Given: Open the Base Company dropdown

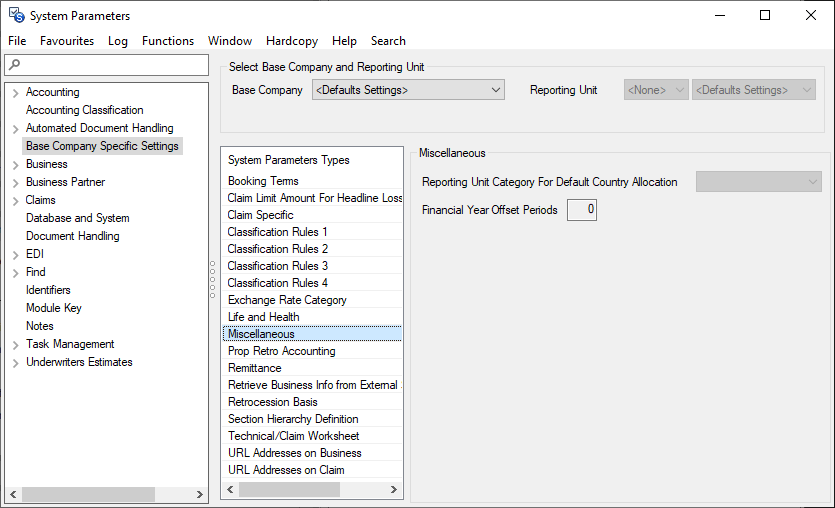Looking at the screenshot, I should (408, 90).
